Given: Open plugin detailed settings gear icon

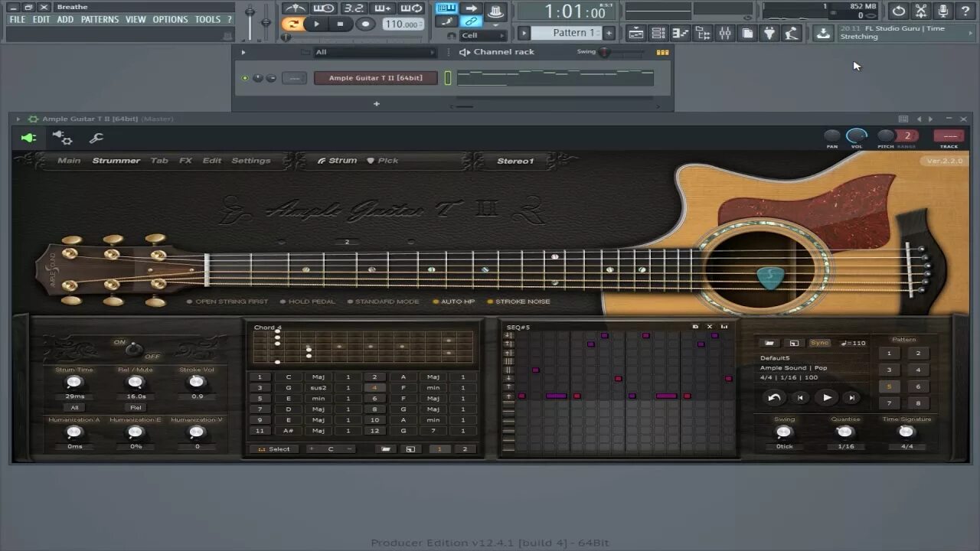Looking at the screenshot, I should (62, 138).
